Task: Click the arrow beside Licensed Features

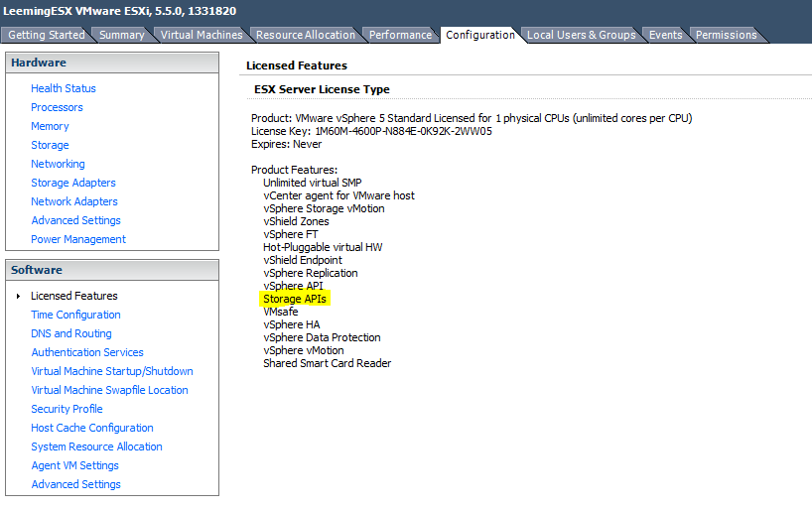Action: tap(18, 296)
